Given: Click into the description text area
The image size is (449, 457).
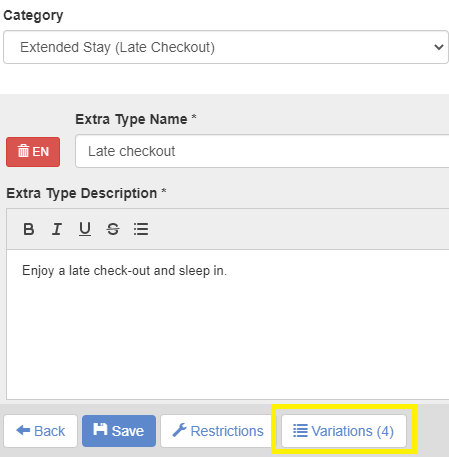Looking at the screenshot, I should tap(228, 324).
